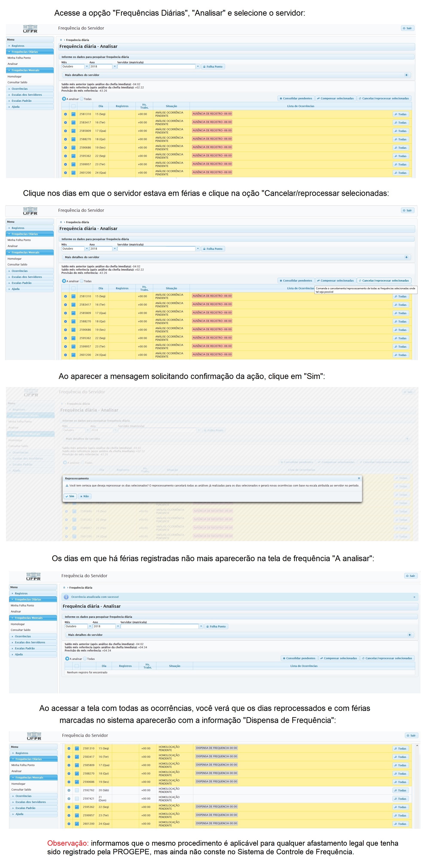The height and width of the screenshot is (868, 439).
Task: Click DISPENSA DE FREQUENCIA 00:00 tag on 18 (Qui)
Action: click(x=216, y=773)
